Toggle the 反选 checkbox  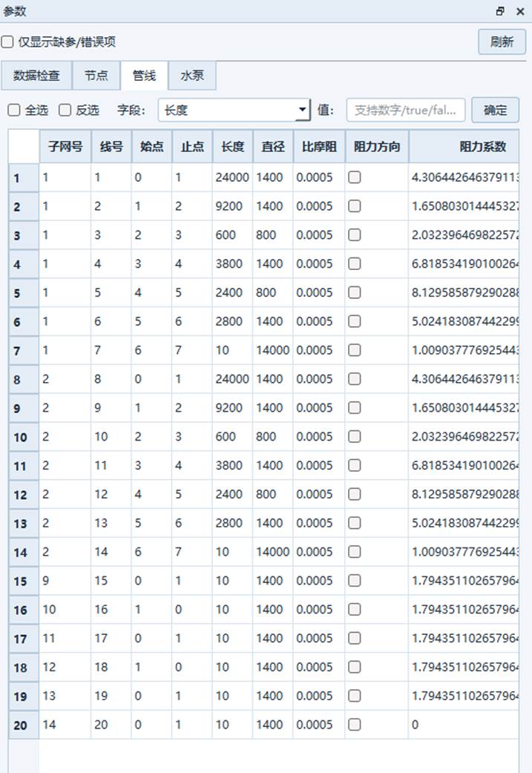65,111
